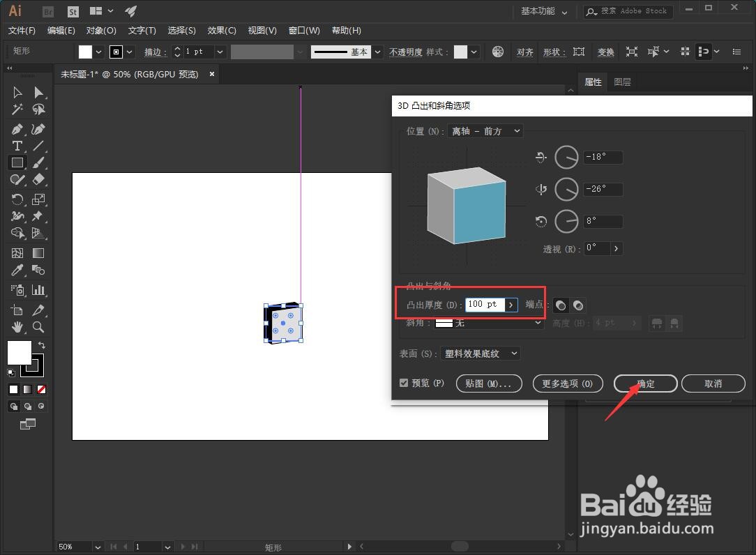The height and width of the screenshot is (555, 756).
Task: Select the Perspective Grid tool
Action: point(38,234)
